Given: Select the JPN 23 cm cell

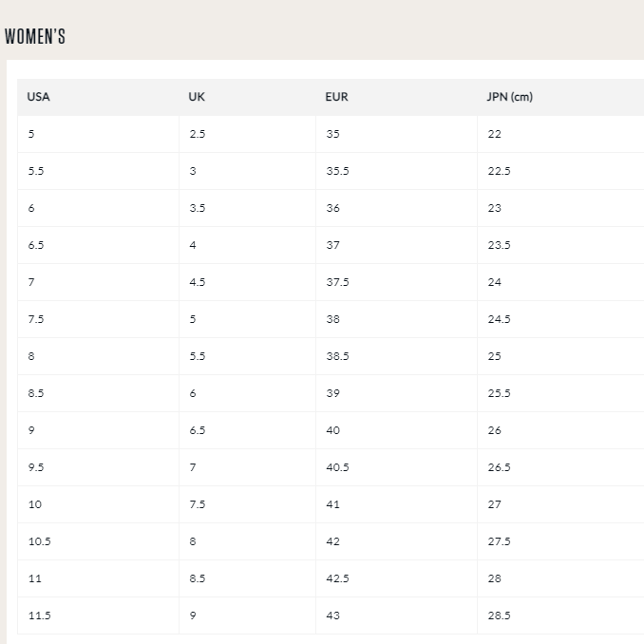Looking at the screenshot, I should click(x=494, y=208).
